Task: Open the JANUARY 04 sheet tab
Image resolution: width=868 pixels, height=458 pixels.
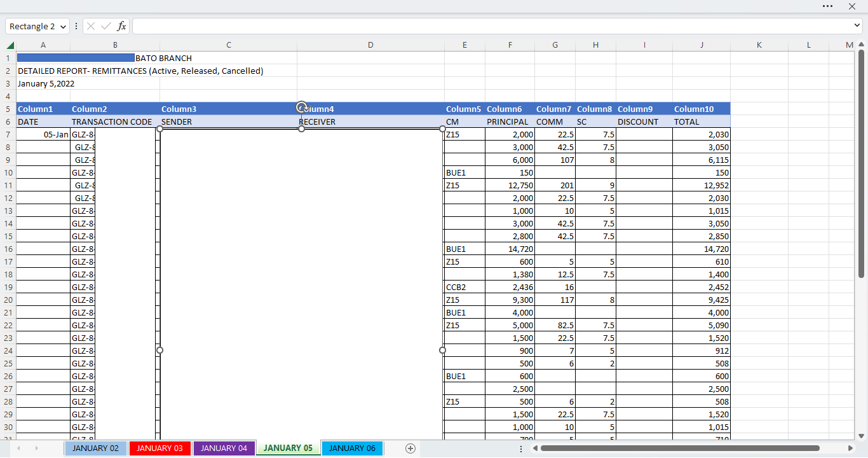Action: tap(224, 448)
